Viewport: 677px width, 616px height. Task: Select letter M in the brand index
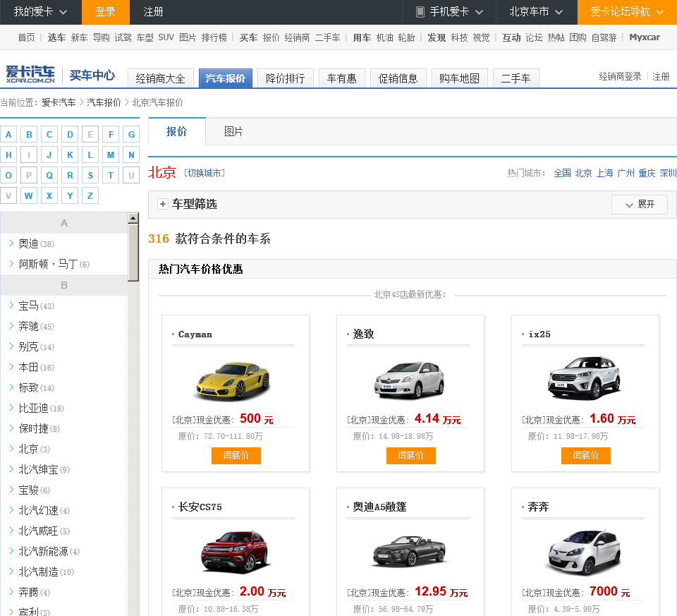(111, 155)
